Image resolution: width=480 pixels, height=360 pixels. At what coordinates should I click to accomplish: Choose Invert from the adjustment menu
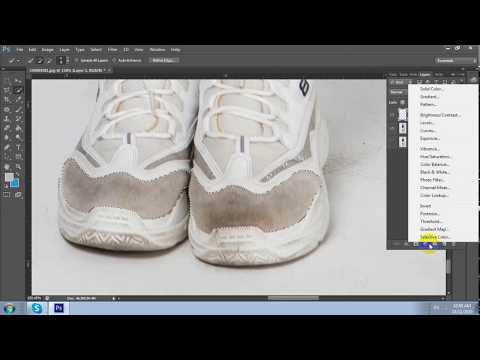426,206
